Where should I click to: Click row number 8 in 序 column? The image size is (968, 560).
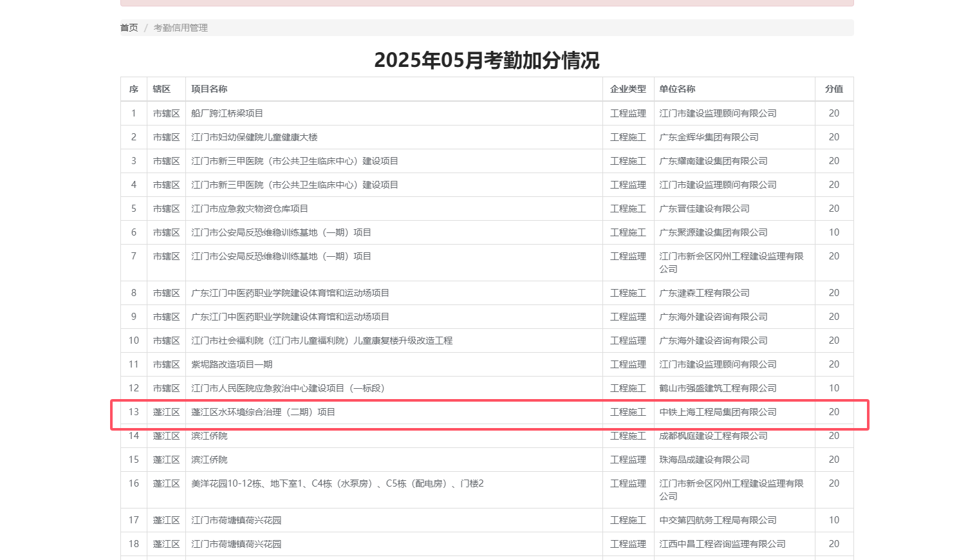pyautogui.click(x=134, y=293)
